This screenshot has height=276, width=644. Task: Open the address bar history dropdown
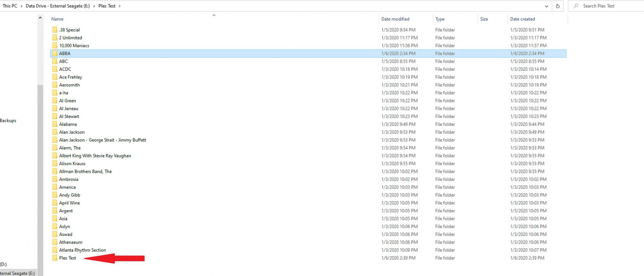[x=546, y=6]
